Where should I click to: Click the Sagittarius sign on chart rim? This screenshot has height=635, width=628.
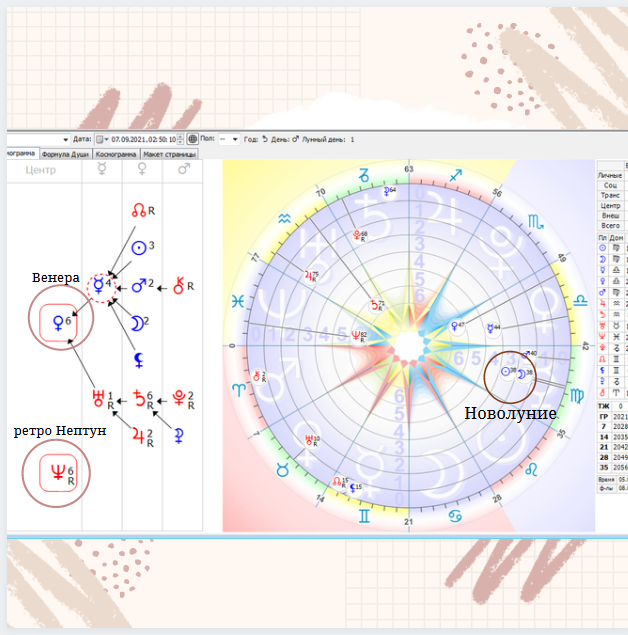click(456, 175)
